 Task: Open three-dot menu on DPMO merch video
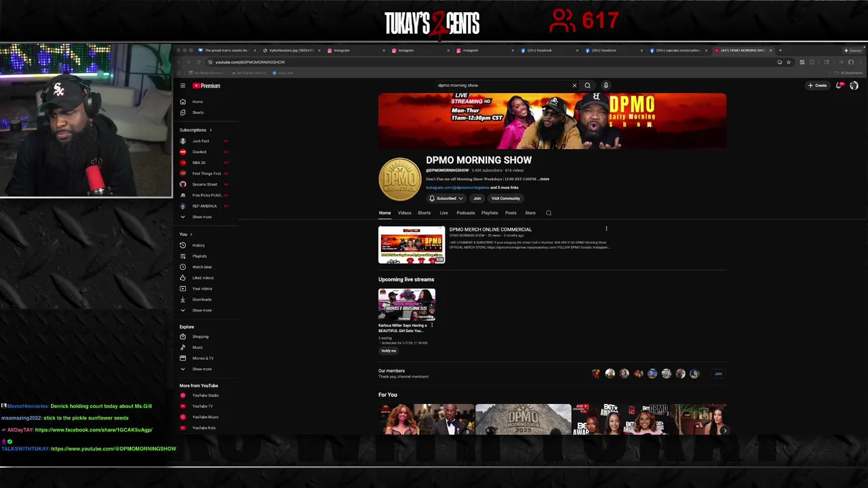click(606, 229)
